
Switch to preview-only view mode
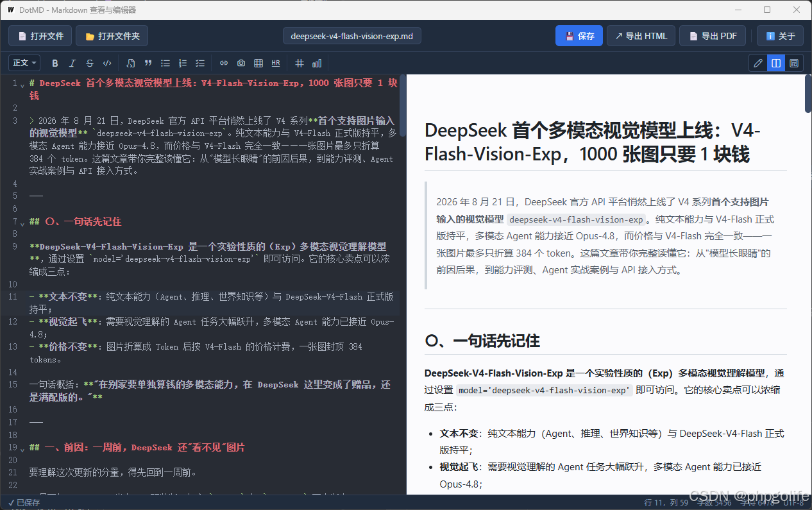[x=794, y=63]
